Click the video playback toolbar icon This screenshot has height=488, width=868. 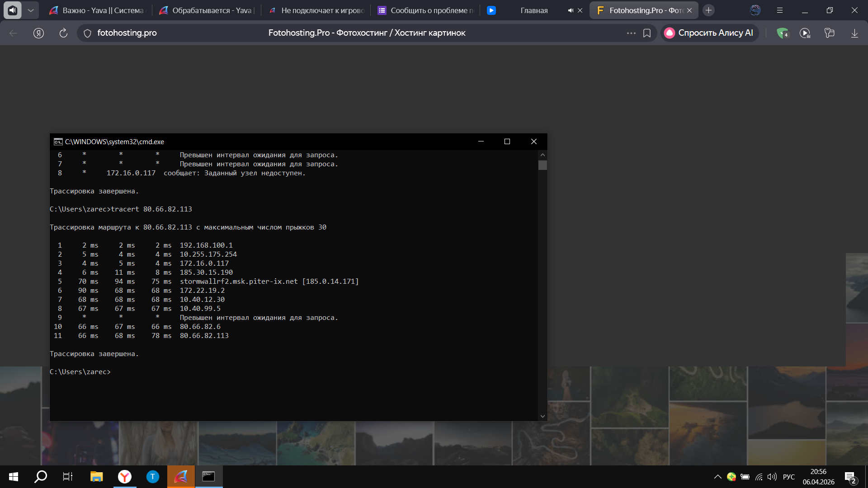point(805,33)
